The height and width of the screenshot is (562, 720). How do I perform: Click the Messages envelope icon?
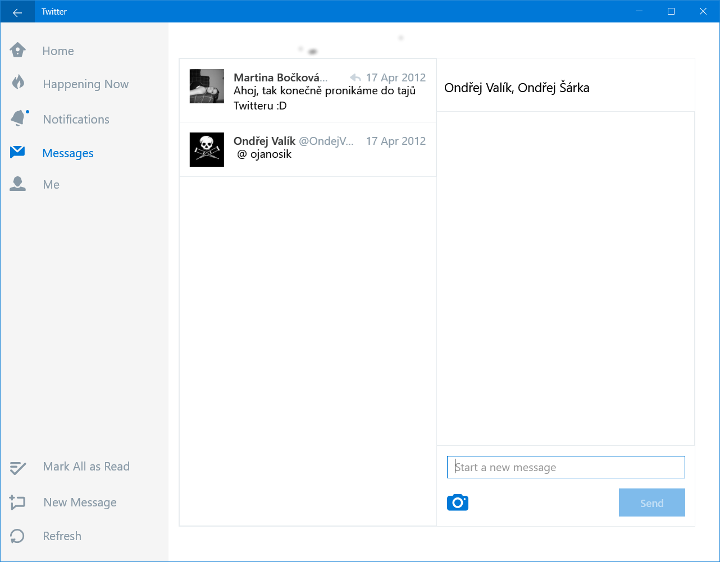[17, 153]
